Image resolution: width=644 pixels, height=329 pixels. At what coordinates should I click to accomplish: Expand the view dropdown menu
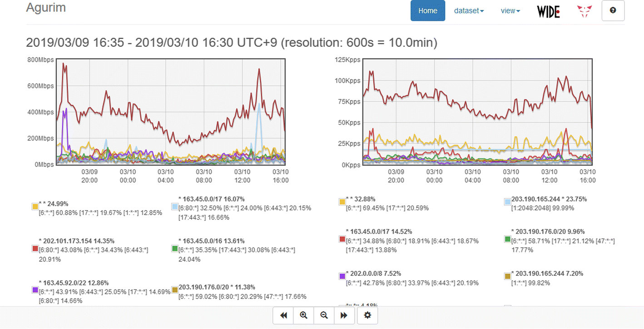(x=510, y=11)
